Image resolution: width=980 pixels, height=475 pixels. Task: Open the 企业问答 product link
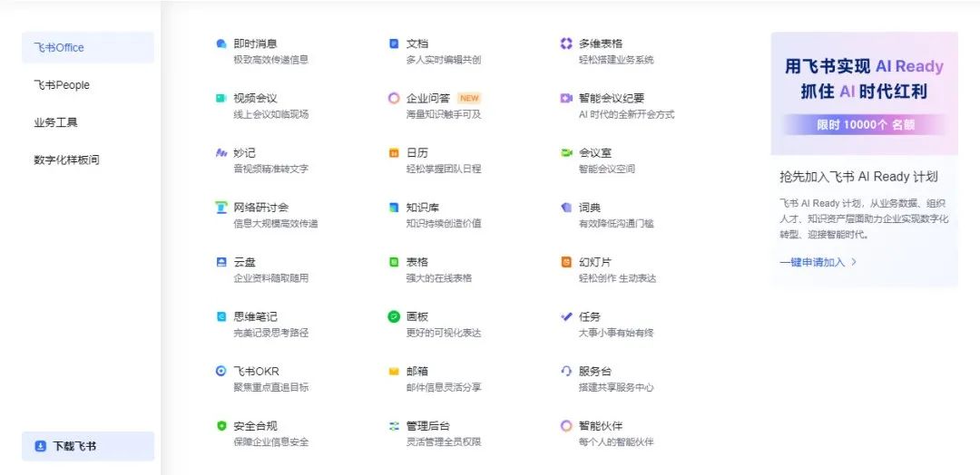pos(428,98)
